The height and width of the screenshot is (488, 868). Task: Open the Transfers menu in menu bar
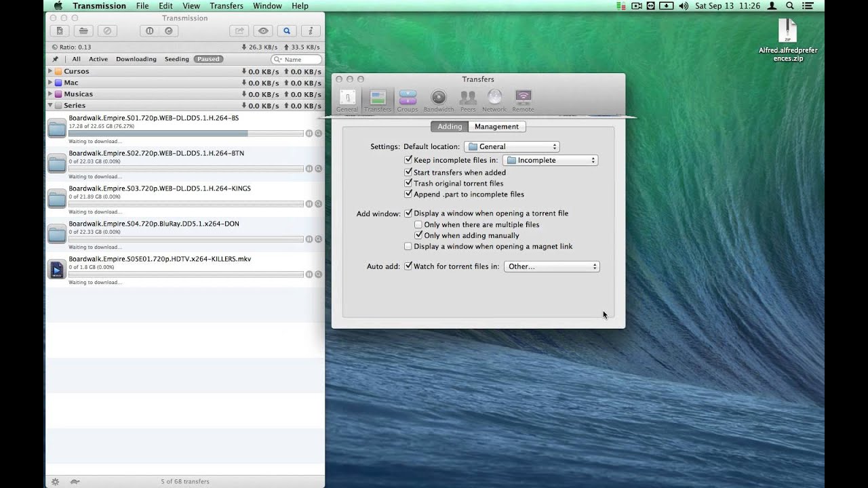point(226,6)
